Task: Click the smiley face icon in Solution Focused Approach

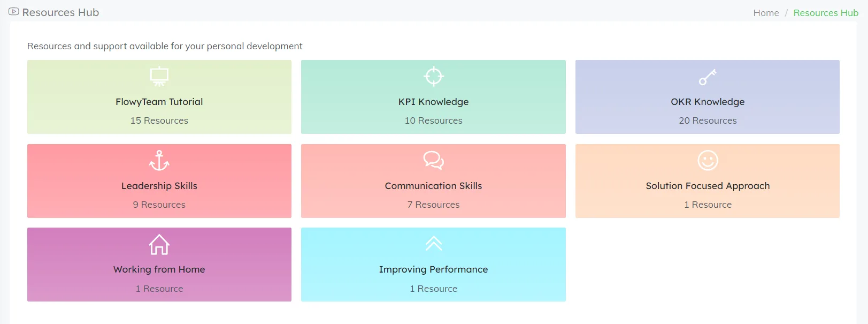Action: coord(708,160)
